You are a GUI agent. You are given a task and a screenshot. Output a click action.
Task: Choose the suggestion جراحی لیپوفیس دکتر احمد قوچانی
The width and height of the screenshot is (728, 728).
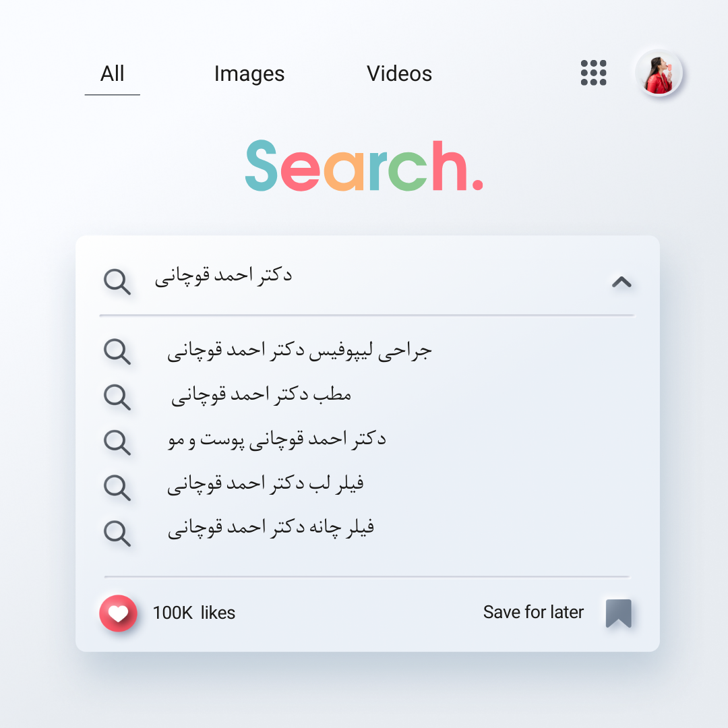[299, 352]
